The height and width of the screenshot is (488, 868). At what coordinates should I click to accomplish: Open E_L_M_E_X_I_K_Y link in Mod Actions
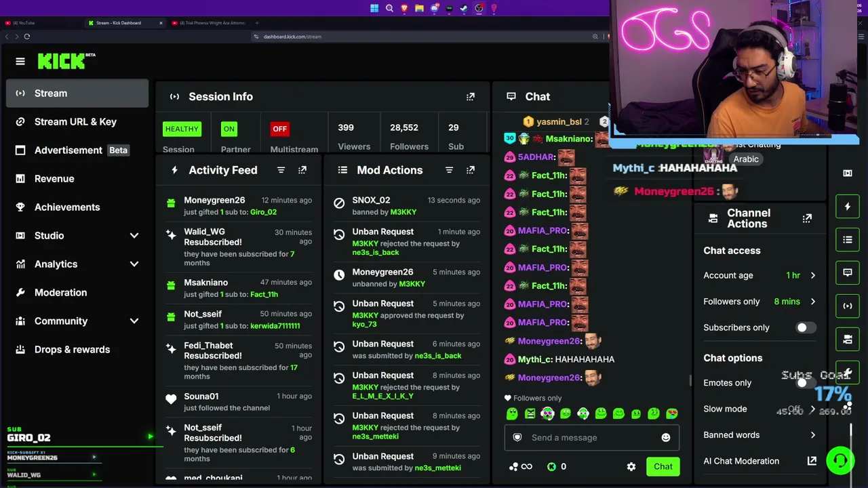pyautogui.click(x=382, y=396)
